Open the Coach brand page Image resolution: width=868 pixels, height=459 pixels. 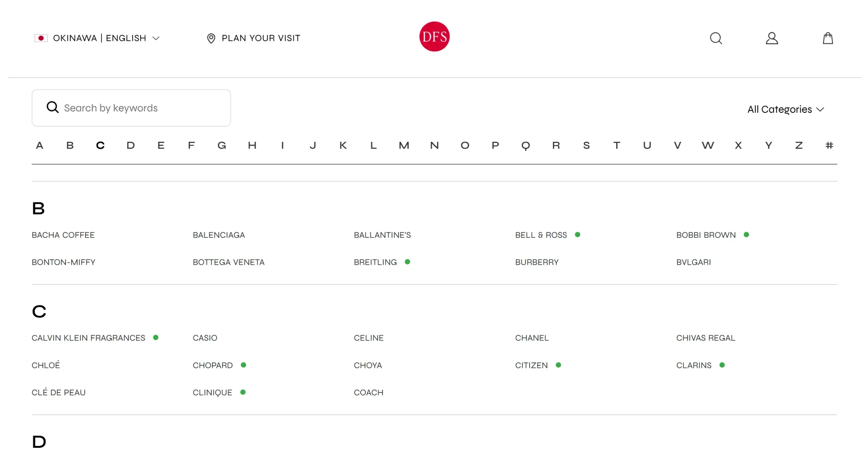click(x=368, y=393)
